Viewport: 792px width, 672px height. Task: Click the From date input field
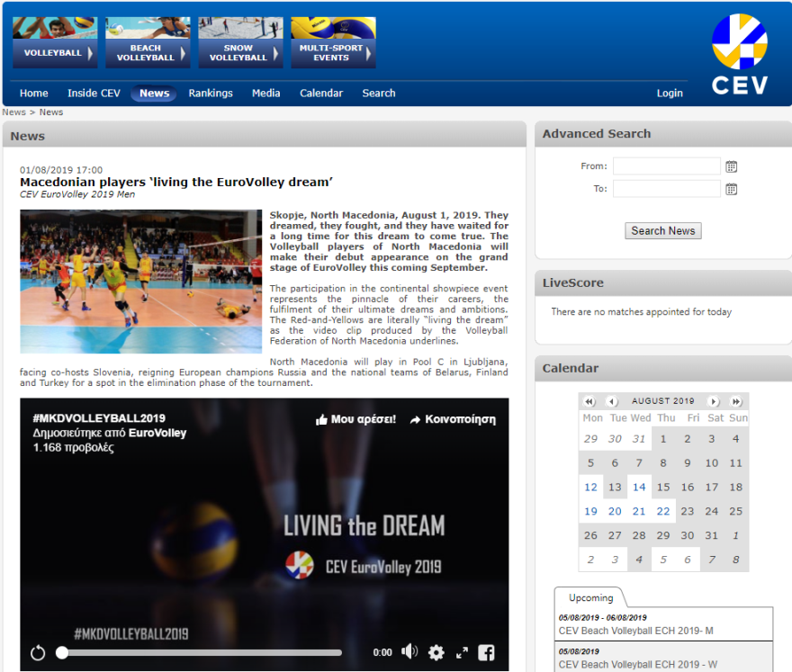click(x=666, y=166)
